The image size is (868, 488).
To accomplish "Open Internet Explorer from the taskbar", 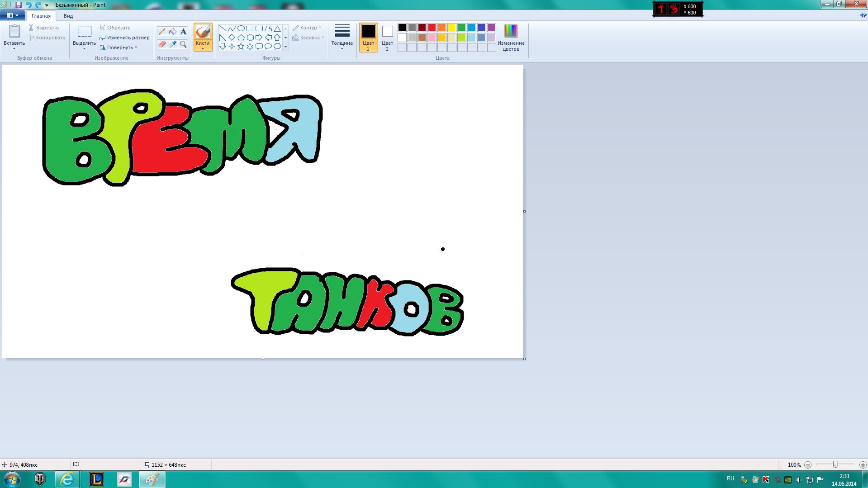I will tap(67, 479).
